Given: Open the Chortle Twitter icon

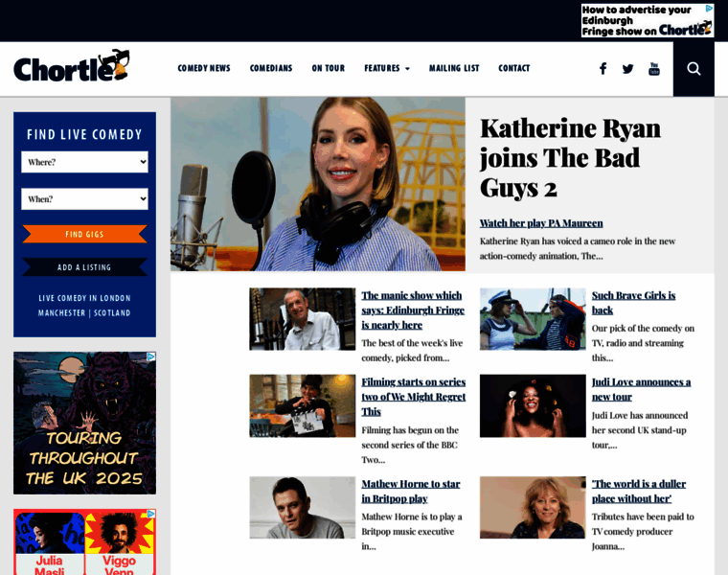Looking at the screenshot, I should point(627,69).
